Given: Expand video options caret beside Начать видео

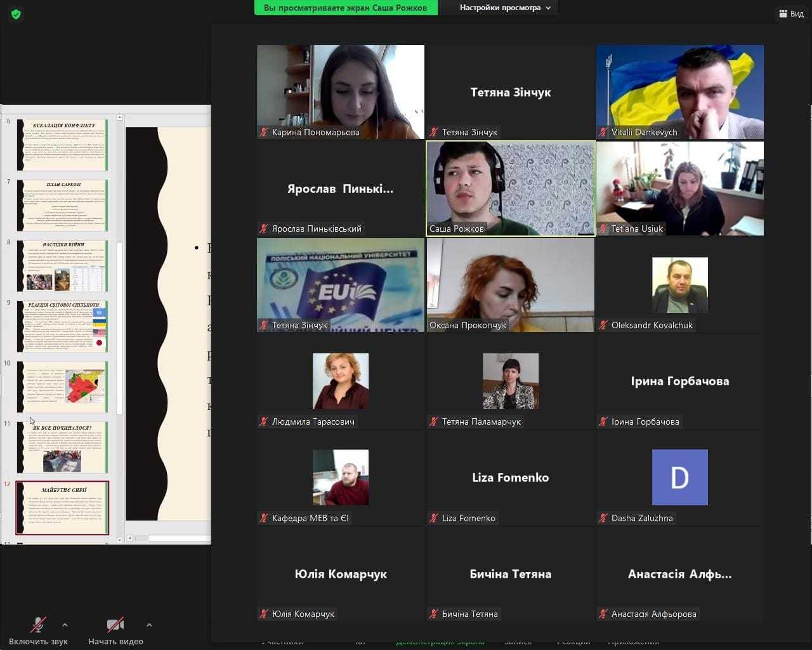Looking at the screenshot, I should [x=149, y=625].
